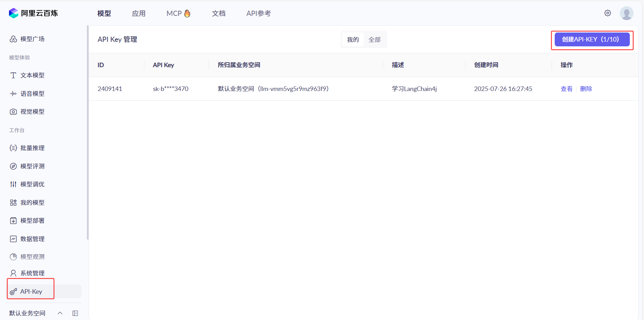The image size is (644, 320).
Task: Select 视觉模型 in the sidebar
Action: pos(32,111)
